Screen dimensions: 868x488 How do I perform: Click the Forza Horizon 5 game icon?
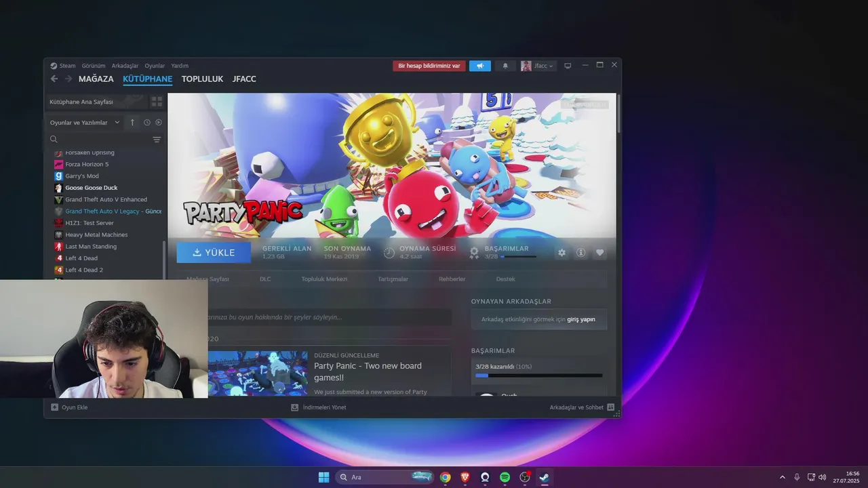pyautogui.click(x=58, y=164)
